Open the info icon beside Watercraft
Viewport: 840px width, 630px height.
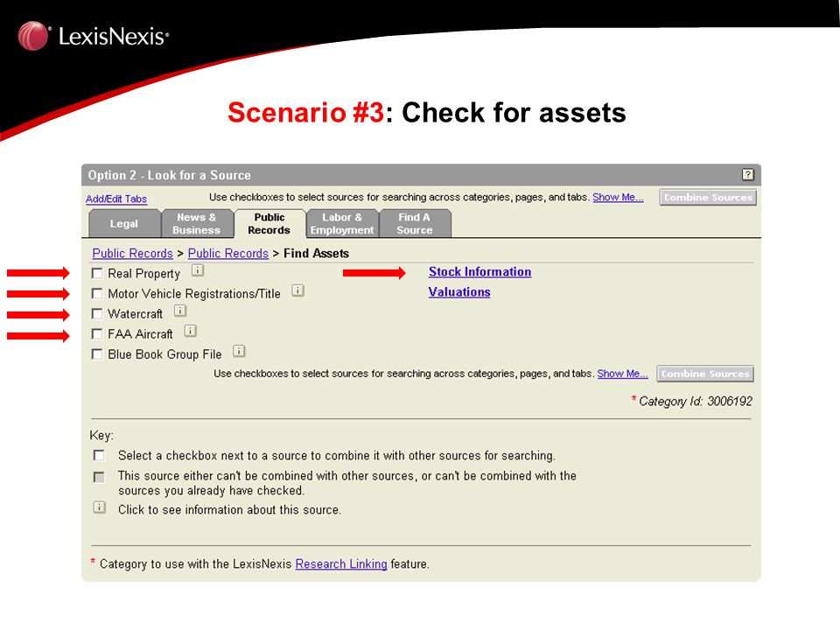180,311
